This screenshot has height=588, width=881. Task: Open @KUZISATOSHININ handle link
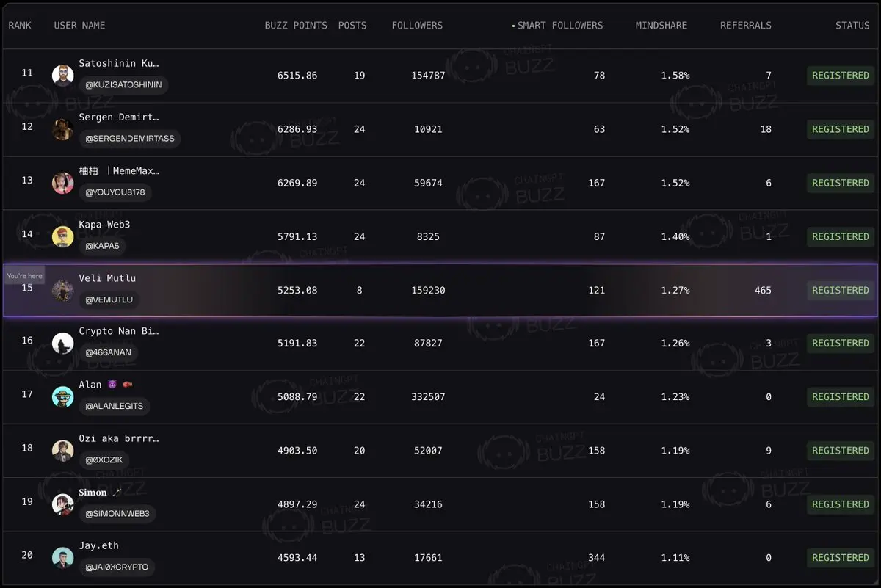(x=123, y=85)
